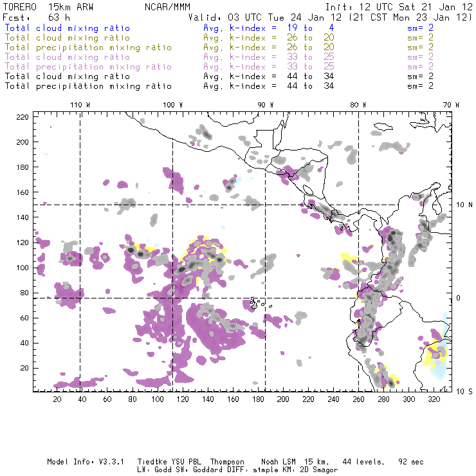Click the 'Valid: 03 UTC Tue 24 Jan 12' text
This screenshot has height=476, width=476.
coord(265,17)
